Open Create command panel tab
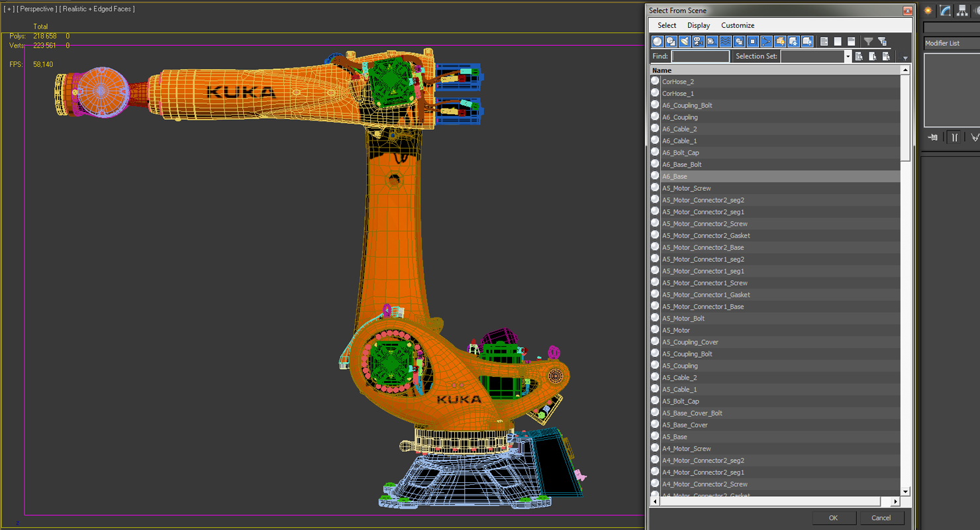Image resolution: width=980 pixels, height=530 pixels. [928, 11]
